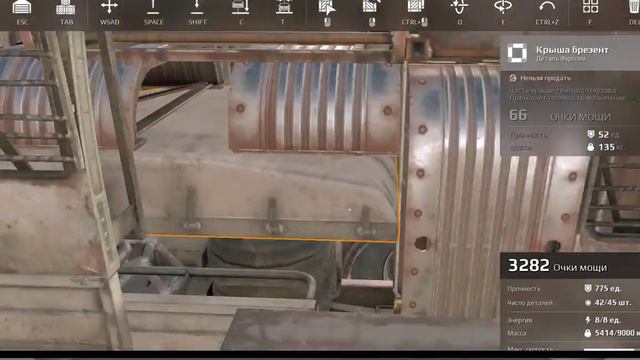The width and height of the screenshot is (640, 360).
Task: Click the rotate part icon labeled Q
Action: pyautogui.click(x=459, y=7)
